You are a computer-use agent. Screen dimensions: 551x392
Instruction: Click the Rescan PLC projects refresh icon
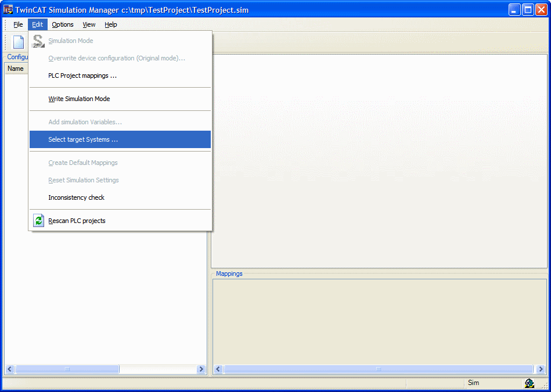click(x=39, y=221)
